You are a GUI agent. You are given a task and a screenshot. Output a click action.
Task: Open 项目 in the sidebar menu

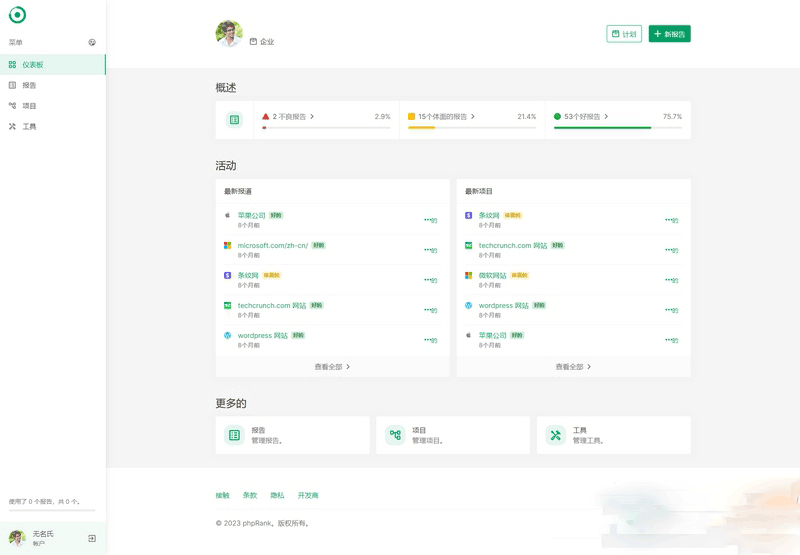coord(53,106)
